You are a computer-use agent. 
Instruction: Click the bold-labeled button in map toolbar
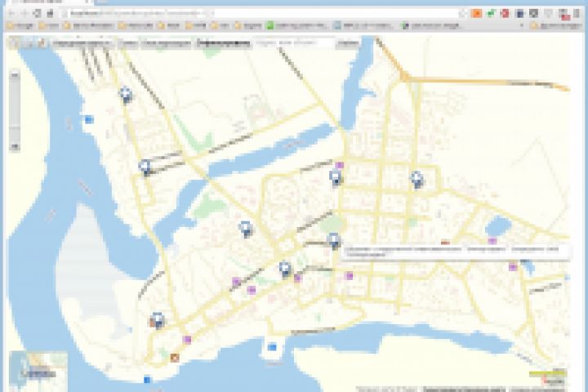point(223,43)
